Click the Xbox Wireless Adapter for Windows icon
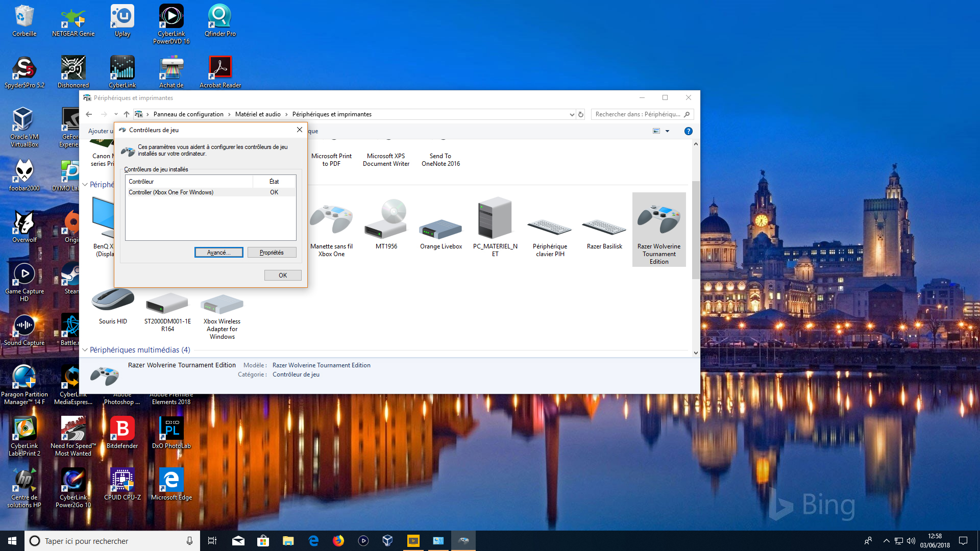The image size is (980, 551). click(222, 305)
